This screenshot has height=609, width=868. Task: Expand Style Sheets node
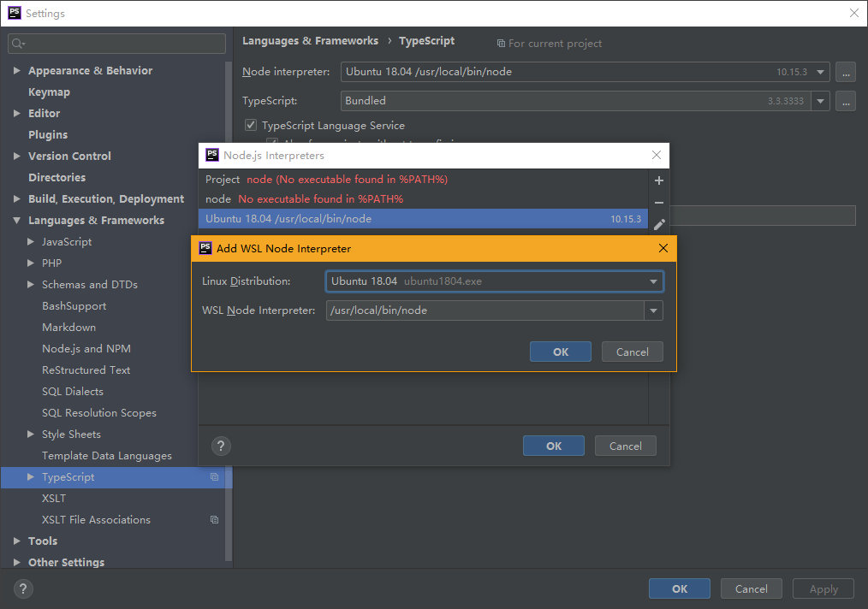coord(31,435)
